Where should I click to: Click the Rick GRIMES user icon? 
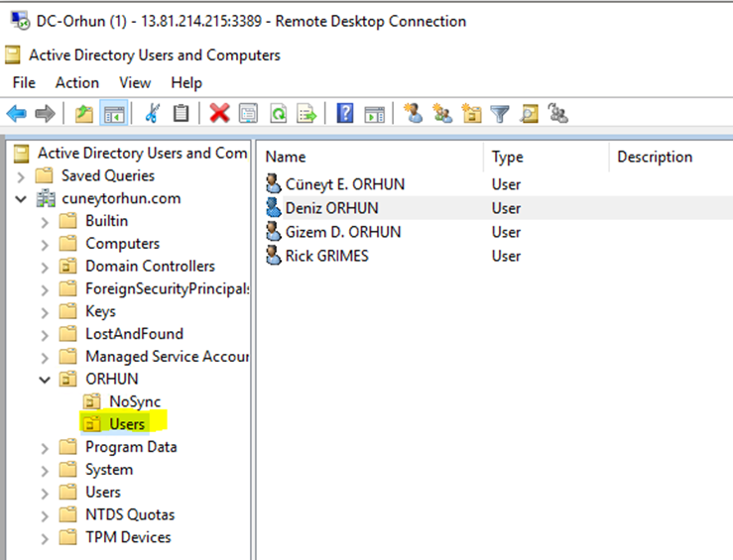pyautogui.click(x=274, y=255)
